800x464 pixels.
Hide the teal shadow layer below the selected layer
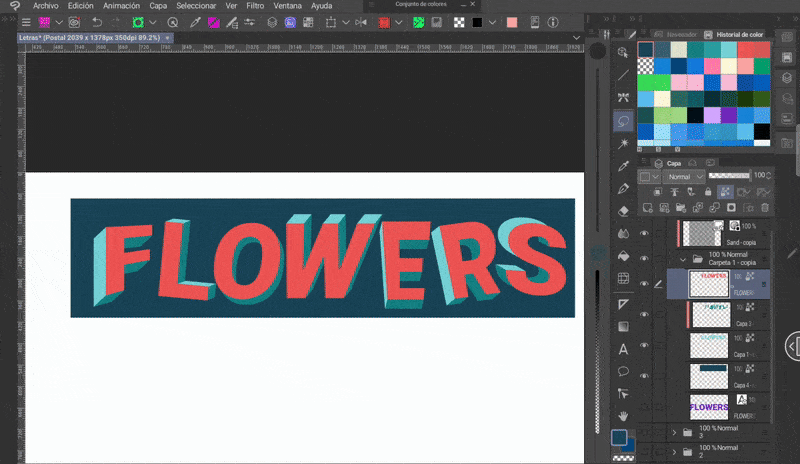pos(644,314)
